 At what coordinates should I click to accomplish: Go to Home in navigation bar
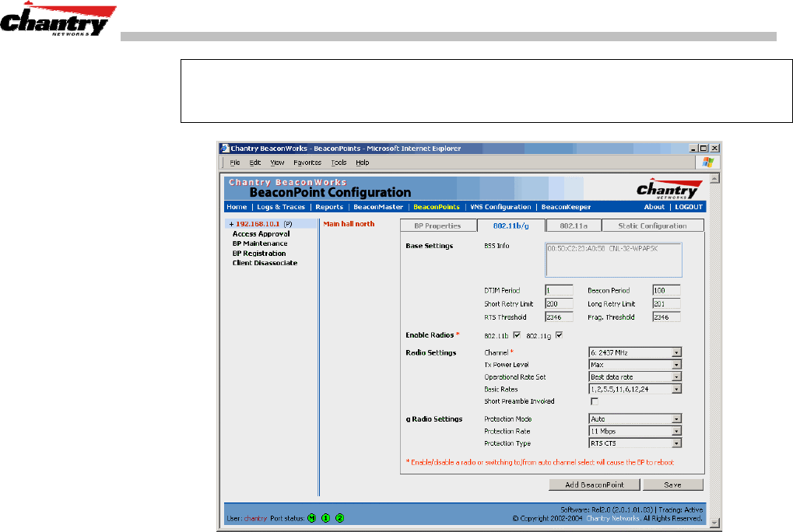(x=237, y=207)
